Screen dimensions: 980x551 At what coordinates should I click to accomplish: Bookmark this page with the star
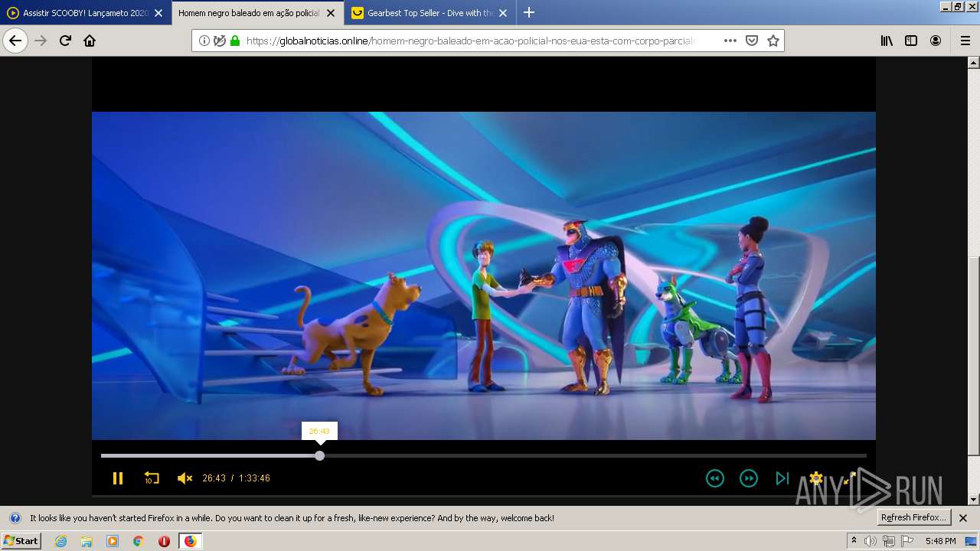[773, 41]
